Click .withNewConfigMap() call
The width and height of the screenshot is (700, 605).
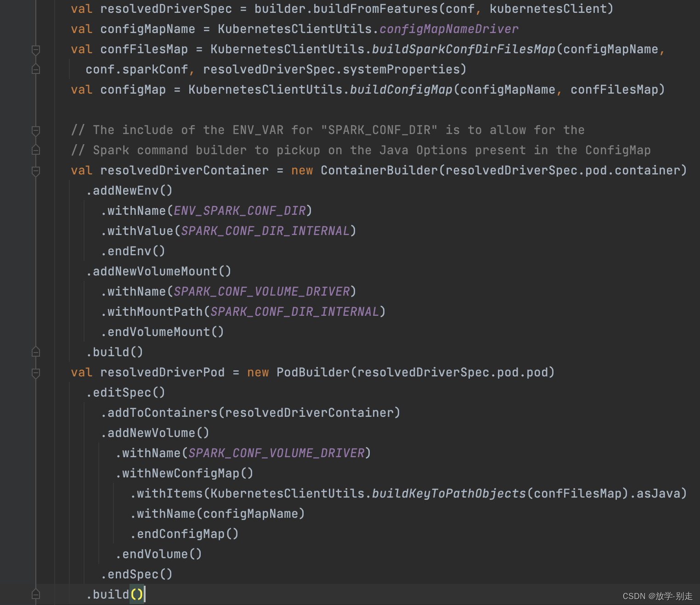[x=185, y=473]
